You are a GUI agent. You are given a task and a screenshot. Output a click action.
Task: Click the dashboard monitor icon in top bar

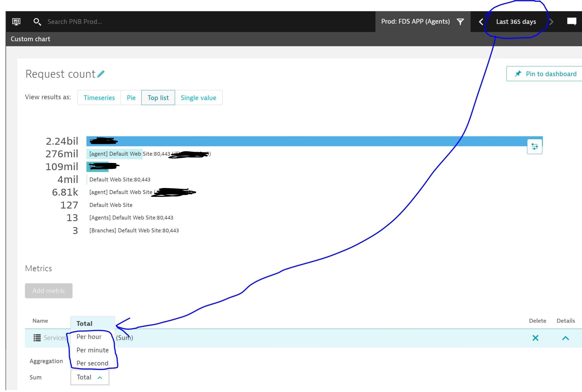pyautogui.click(x=16, y=22)
